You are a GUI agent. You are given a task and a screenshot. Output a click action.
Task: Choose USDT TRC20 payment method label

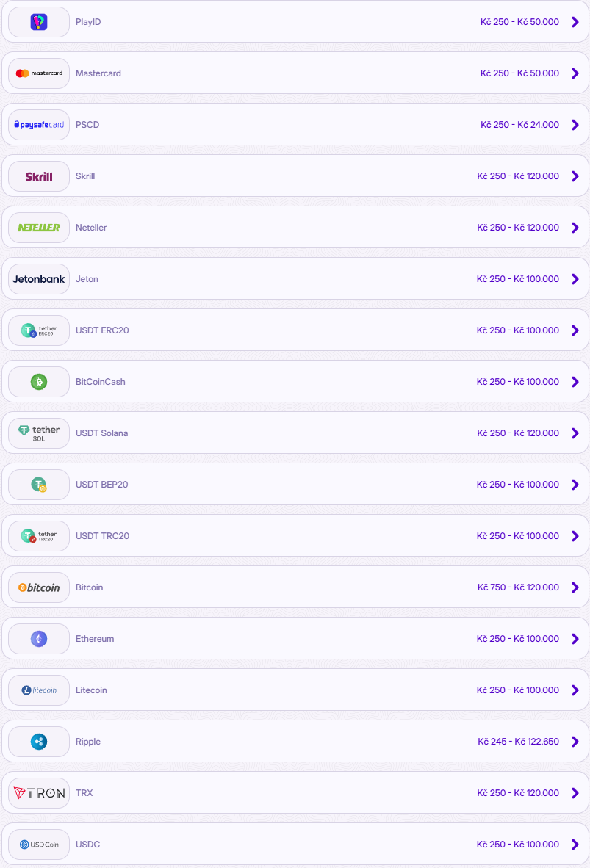102,536
